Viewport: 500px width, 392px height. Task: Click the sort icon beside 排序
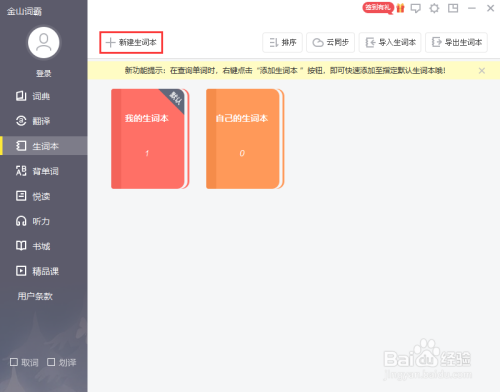(274, 42)
